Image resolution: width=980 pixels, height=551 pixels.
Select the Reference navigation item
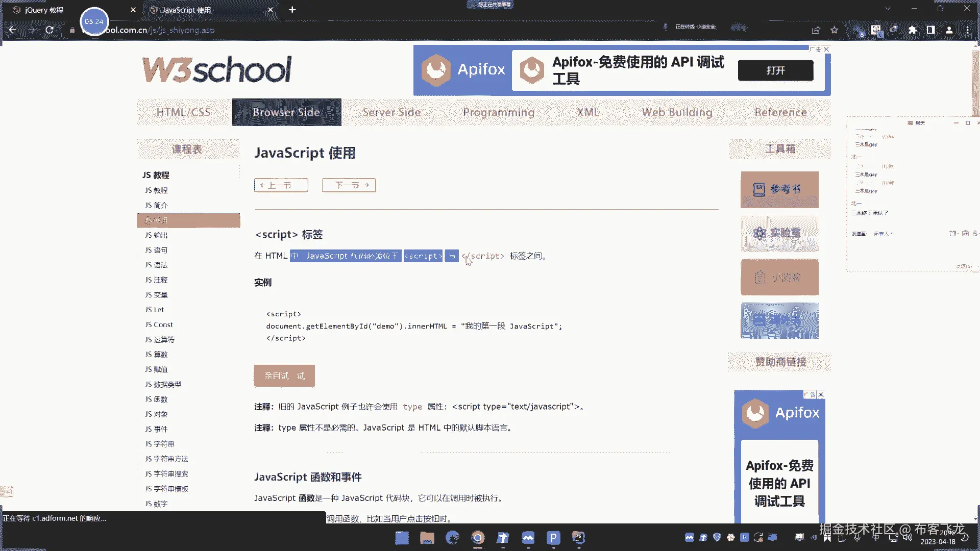coord(780,112)
